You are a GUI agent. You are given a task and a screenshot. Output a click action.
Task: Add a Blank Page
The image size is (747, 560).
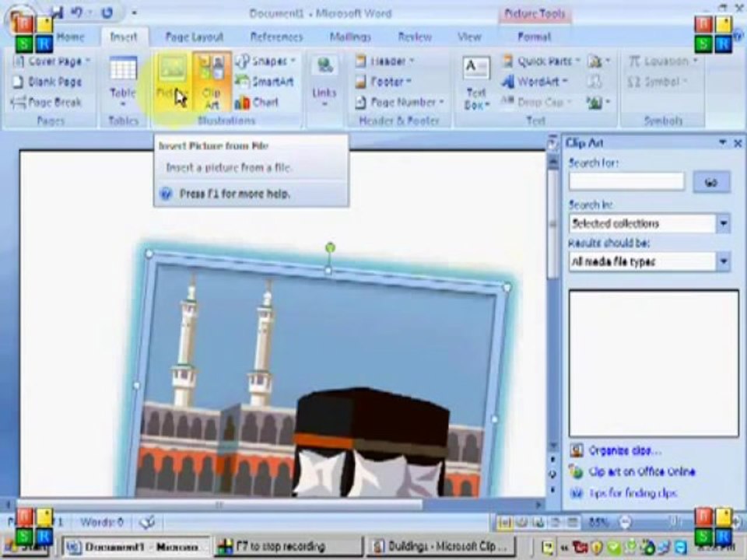point(47,82)
